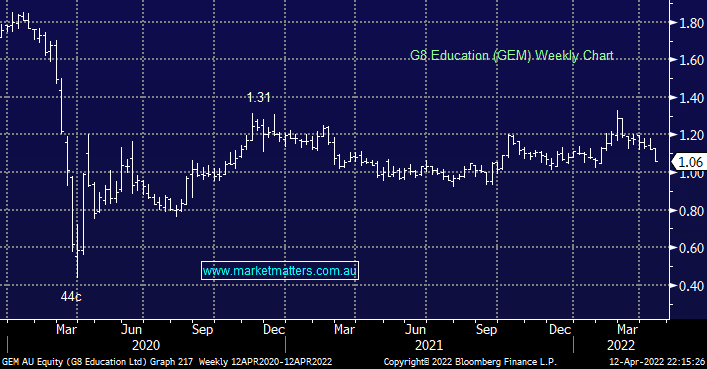The width and height of the screenshot is (707, 369).
Task: Select the current price tag 1.06
Action: coord(690,162)
